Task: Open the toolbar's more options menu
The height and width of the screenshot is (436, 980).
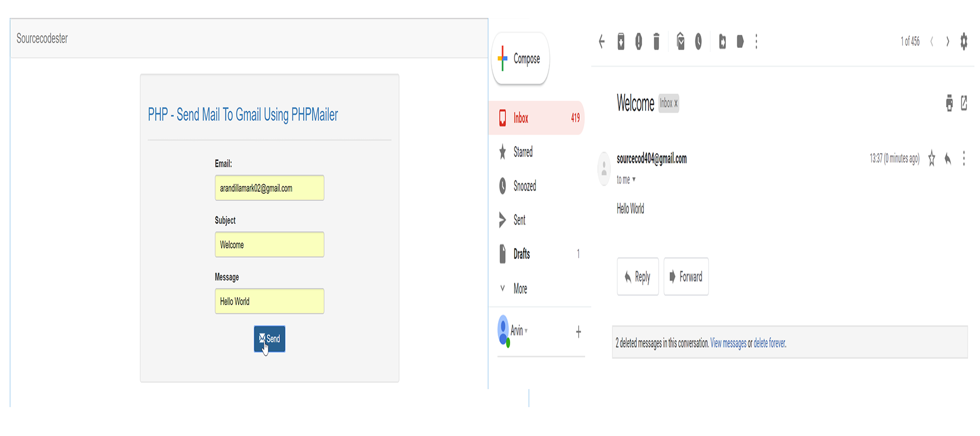Action: click(x=756, y=41)
